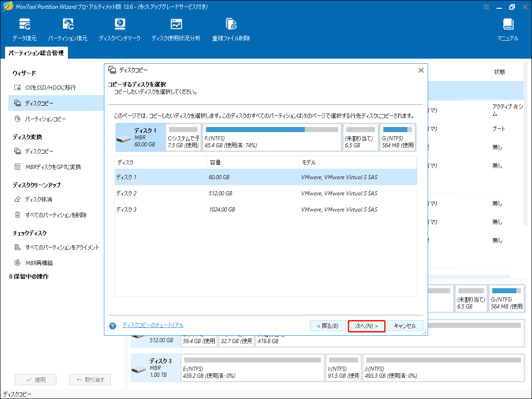Select G:(NTFS) 564 MB in main disk map
Screen dimensions: 532x399
(507, 299)
